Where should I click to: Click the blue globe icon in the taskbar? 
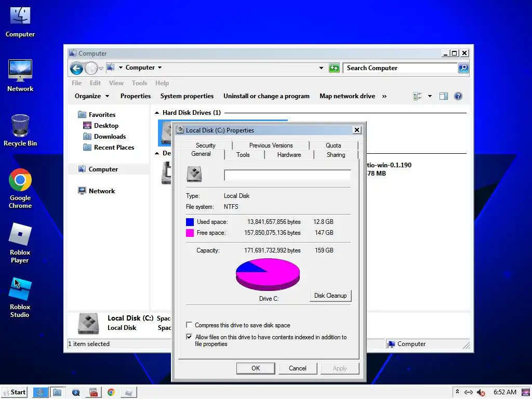coord(76,393)
